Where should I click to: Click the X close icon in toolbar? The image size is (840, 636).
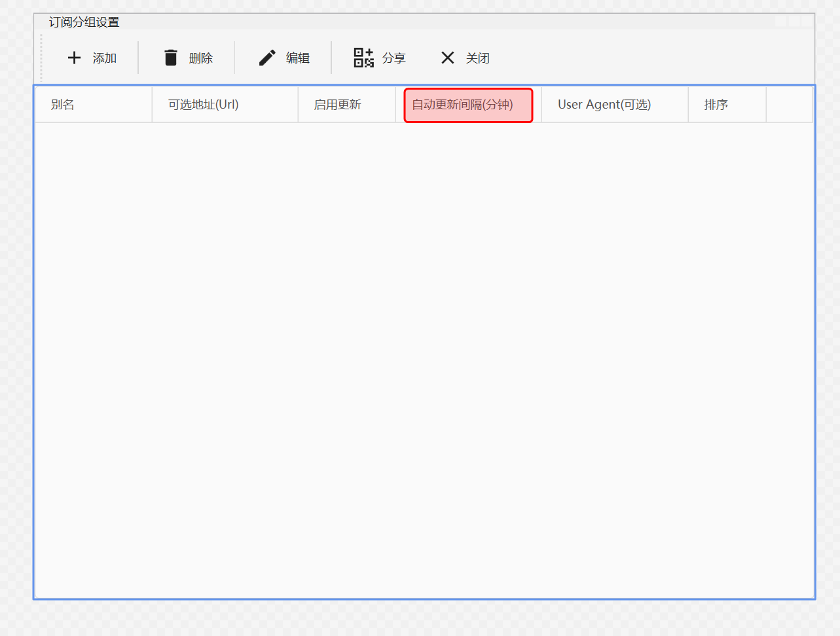(x=448, y=58)
